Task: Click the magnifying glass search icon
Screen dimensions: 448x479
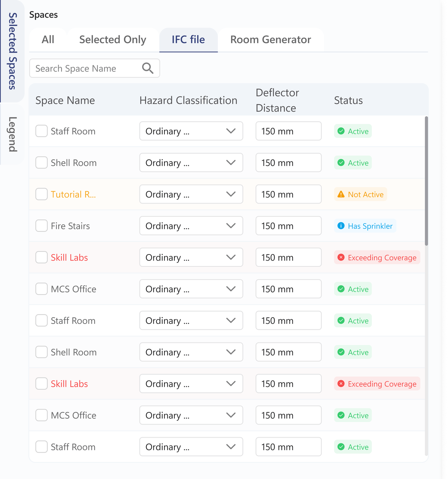Action: point(148,68)
